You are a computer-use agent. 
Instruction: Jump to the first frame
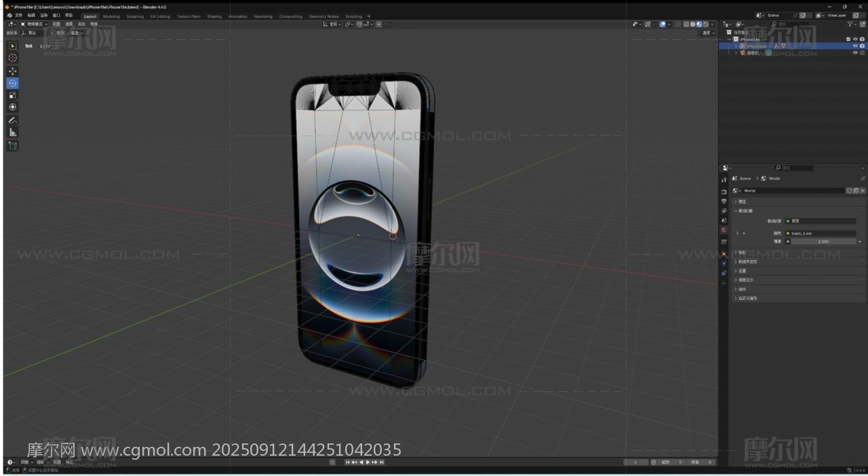coord(348,462)
